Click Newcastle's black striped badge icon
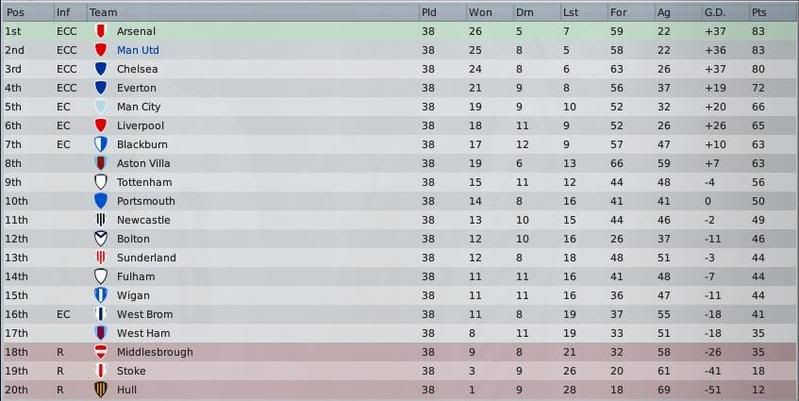This screenshot has width=799, height=401. tap(101, 220)
